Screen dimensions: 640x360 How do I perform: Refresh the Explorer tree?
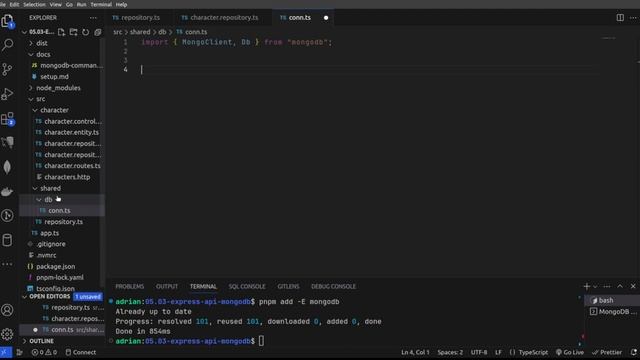[x=85, y=32]
